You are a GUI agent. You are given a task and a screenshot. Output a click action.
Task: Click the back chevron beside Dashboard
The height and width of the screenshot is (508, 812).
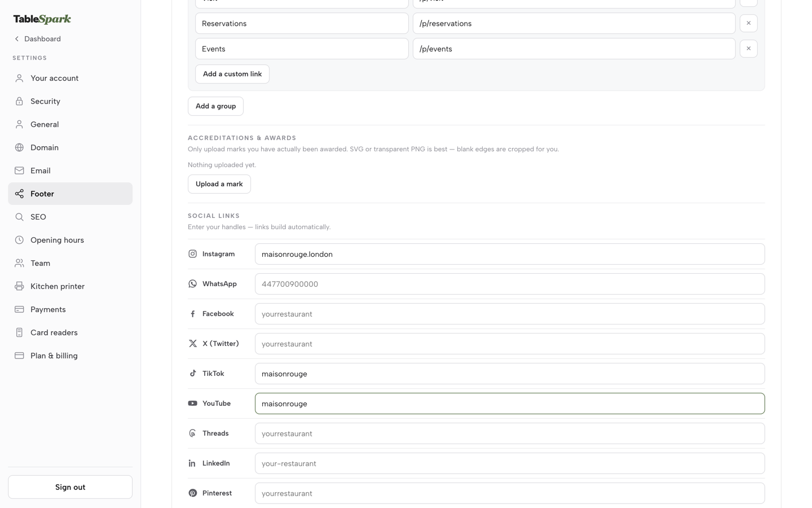point(17,39)
